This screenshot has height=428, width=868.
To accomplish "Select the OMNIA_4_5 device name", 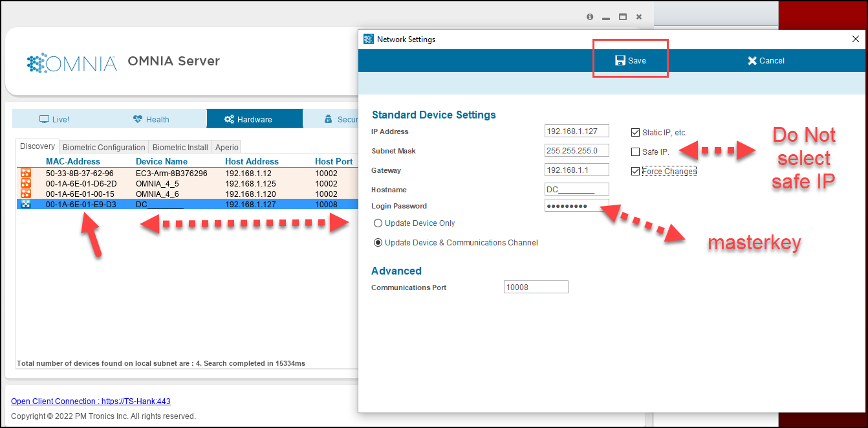I will click(x=157, y=184).
